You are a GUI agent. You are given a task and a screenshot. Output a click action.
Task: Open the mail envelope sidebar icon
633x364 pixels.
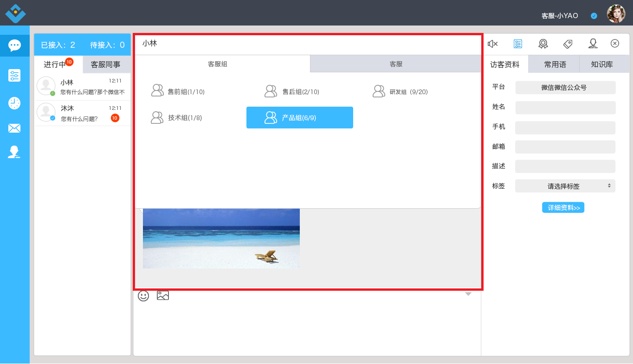pyautogui.click(x=14, y=128)
